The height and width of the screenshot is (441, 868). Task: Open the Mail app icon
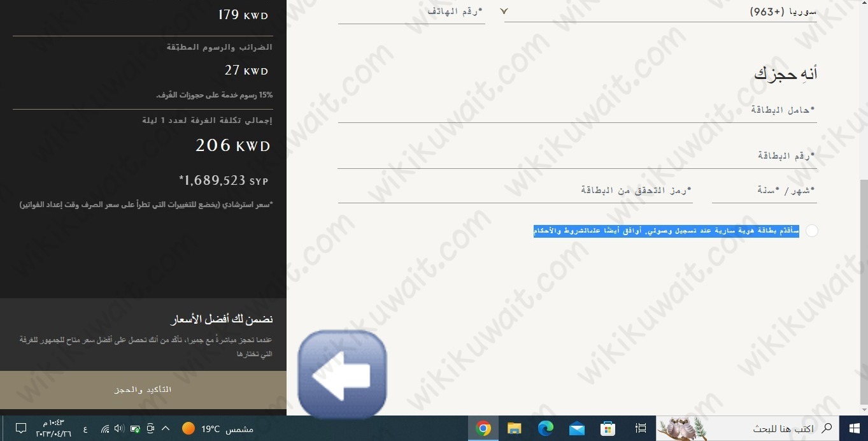[x=577, y=428]
